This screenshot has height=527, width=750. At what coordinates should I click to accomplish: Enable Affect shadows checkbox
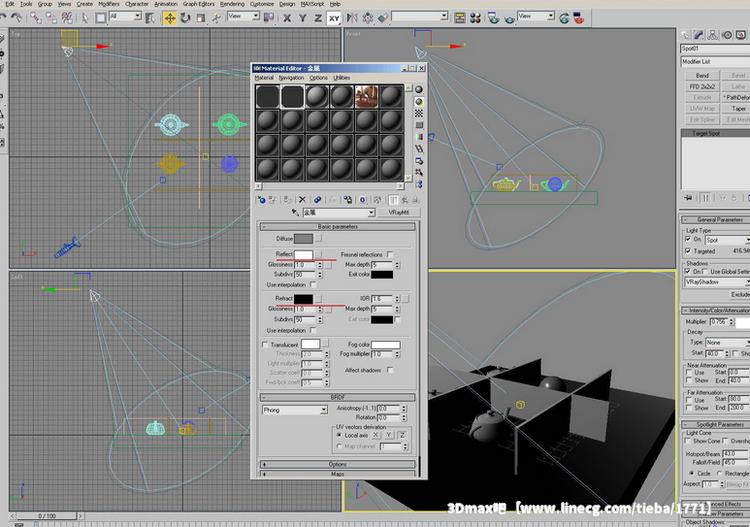(390, 370)
